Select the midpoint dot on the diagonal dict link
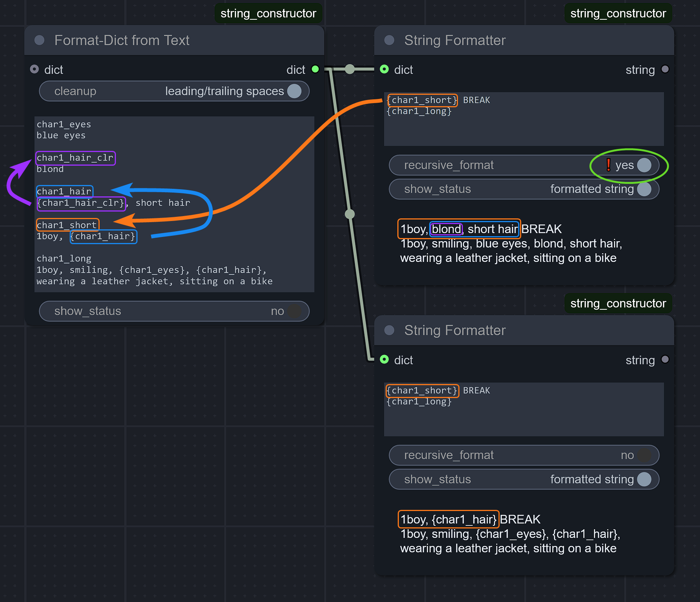 coord(350,214)
